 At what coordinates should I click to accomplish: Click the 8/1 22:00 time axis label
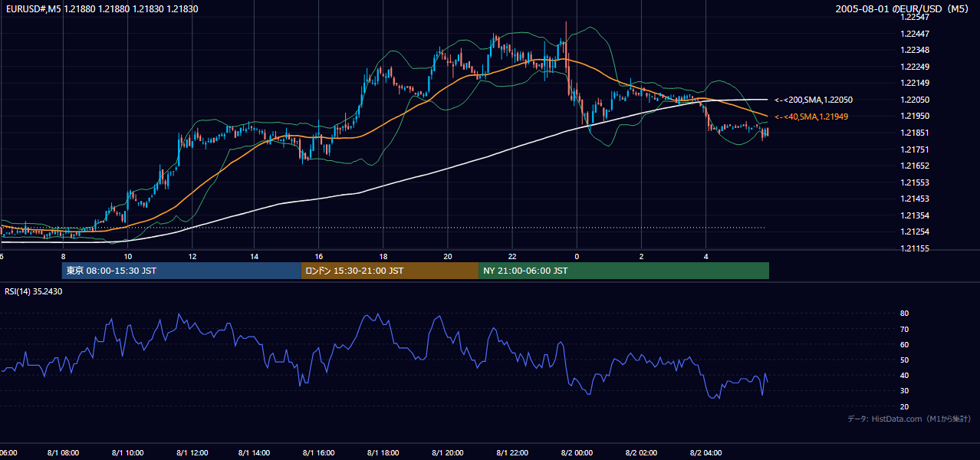tap(512, 453)
